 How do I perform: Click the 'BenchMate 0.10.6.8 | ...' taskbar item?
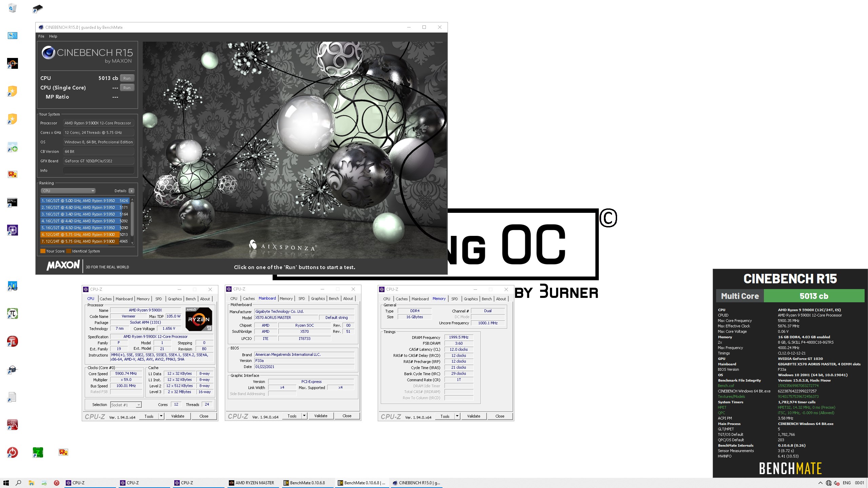[362, 483]
